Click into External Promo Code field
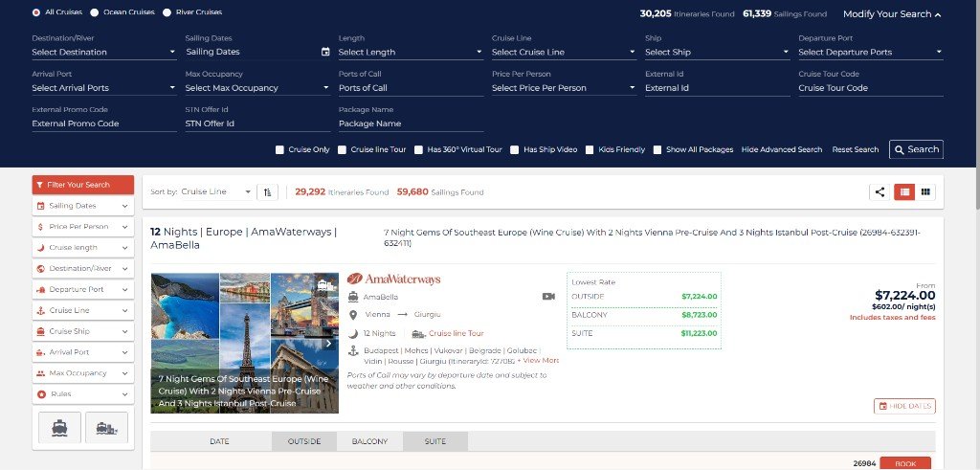 click(104, 123)
